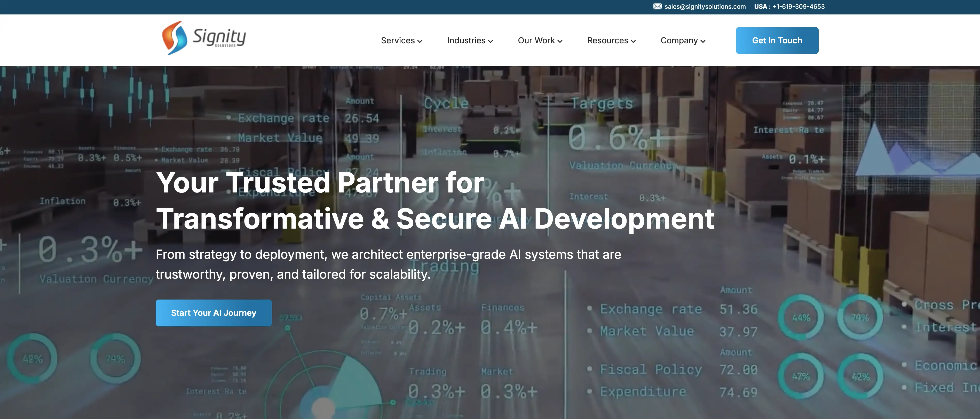The width and height of the screenshot is (980, 419).
Task: Open the Services menu
Action: [402, 40]
